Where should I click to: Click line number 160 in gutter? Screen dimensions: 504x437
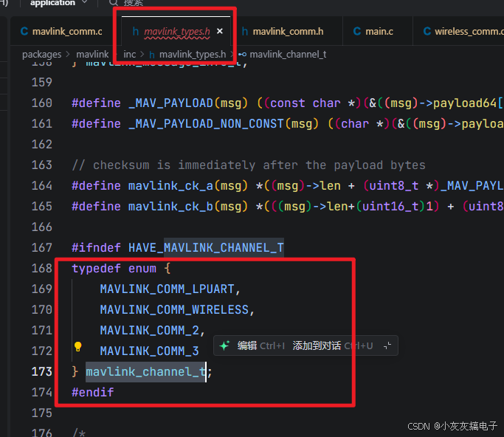42,103
